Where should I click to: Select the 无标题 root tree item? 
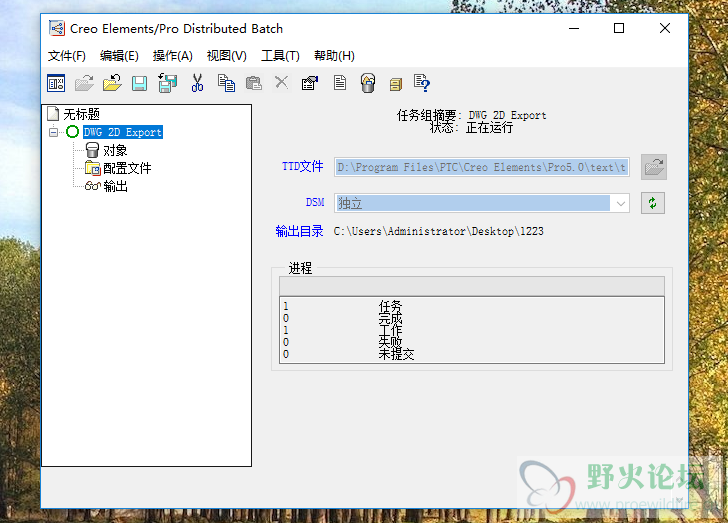click(81, 114)
